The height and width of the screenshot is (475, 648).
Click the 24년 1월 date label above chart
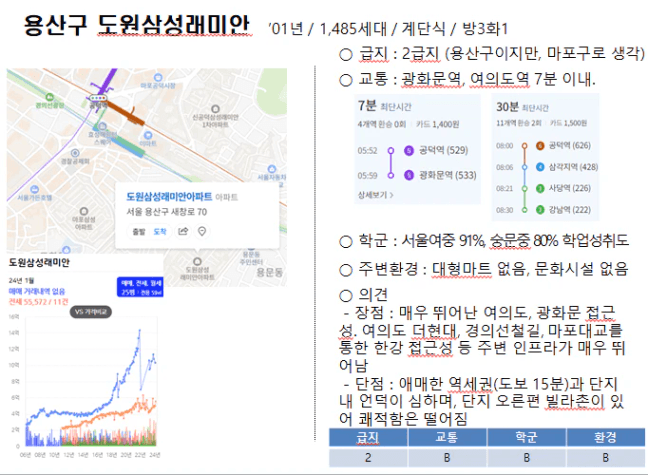pos(21,281)
